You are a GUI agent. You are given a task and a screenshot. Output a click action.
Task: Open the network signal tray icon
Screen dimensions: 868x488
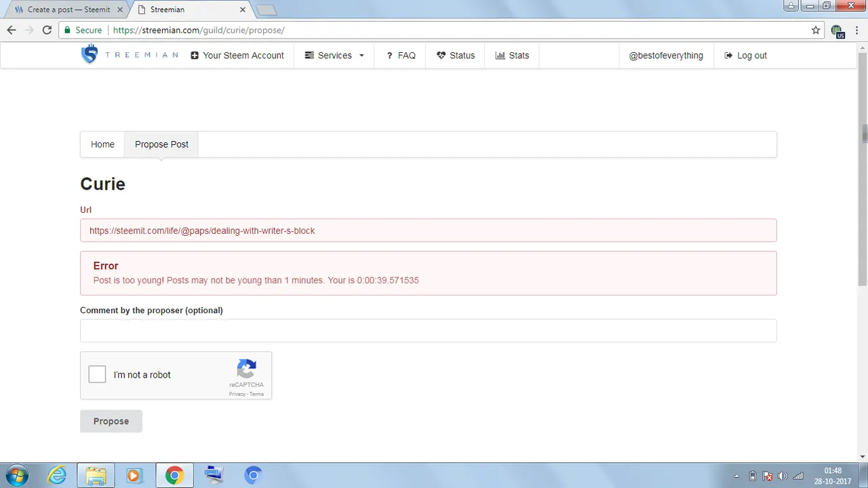798,476
